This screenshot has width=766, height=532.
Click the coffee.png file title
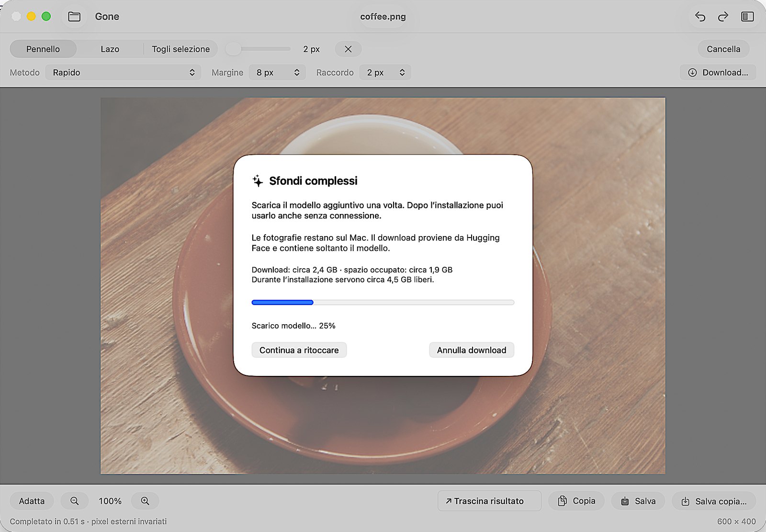click(383, 17)
